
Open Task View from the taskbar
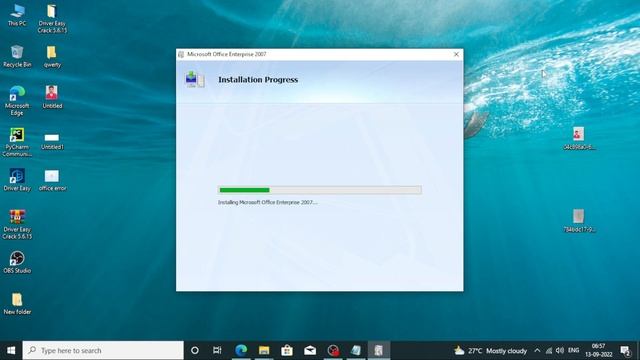(217, 351)
